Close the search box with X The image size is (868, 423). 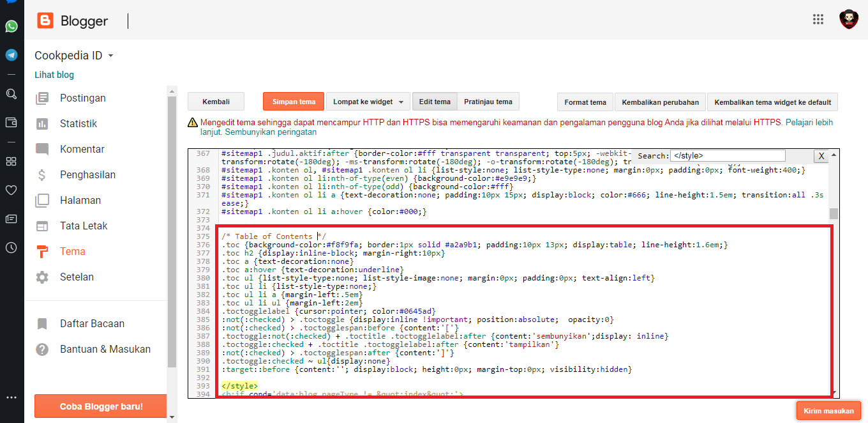(821, 156)
